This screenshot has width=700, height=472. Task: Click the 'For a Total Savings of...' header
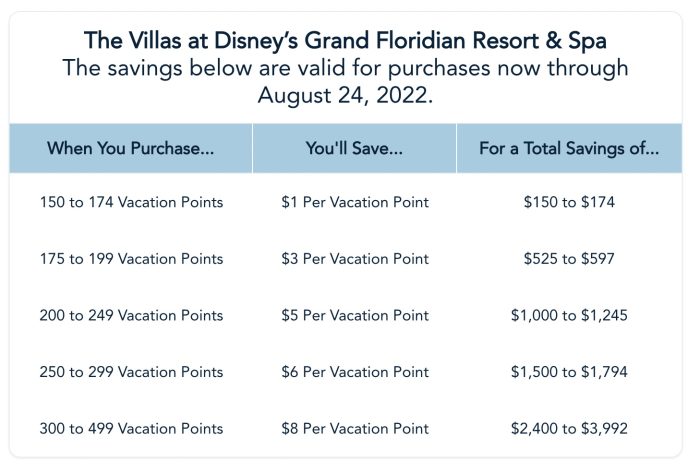(569, 148)
